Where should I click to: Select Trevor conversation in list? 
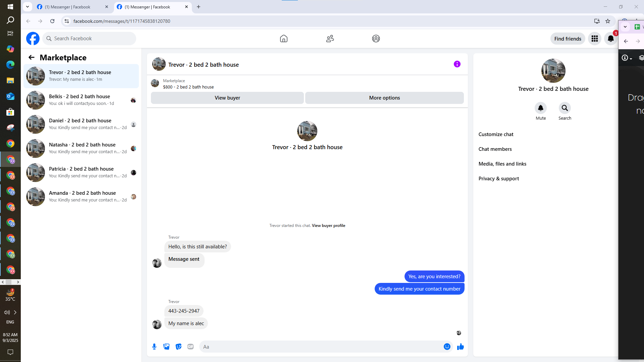(x=81, y=76)
